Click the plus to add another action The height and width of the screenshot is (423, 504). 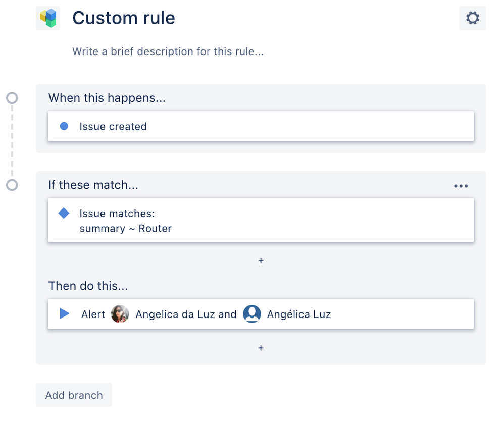tap(261, 348)
